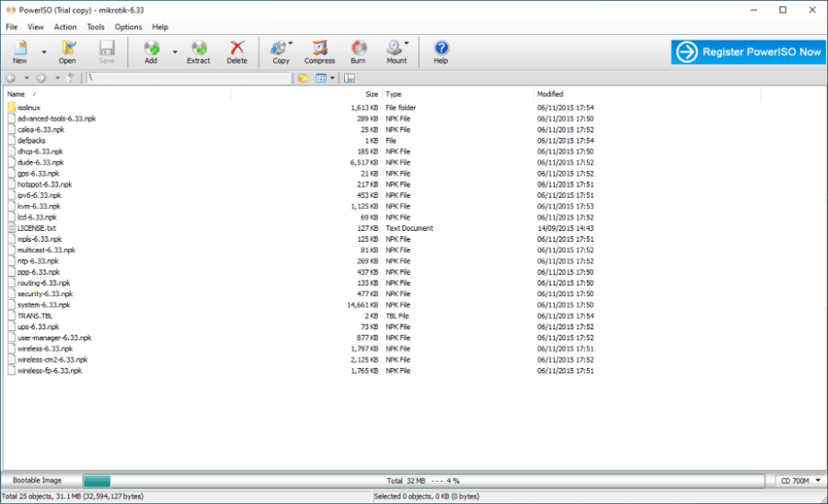Click Register PowerISO Now banner
Viewport: 828px width, 504px height.
click(748, 52)
